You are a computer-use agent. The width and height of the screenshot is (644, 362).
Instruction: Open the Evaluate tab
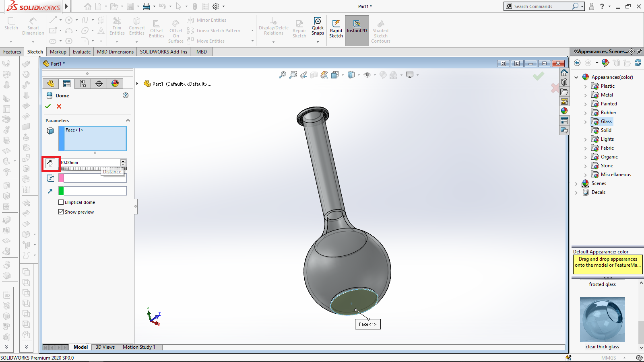82,52
